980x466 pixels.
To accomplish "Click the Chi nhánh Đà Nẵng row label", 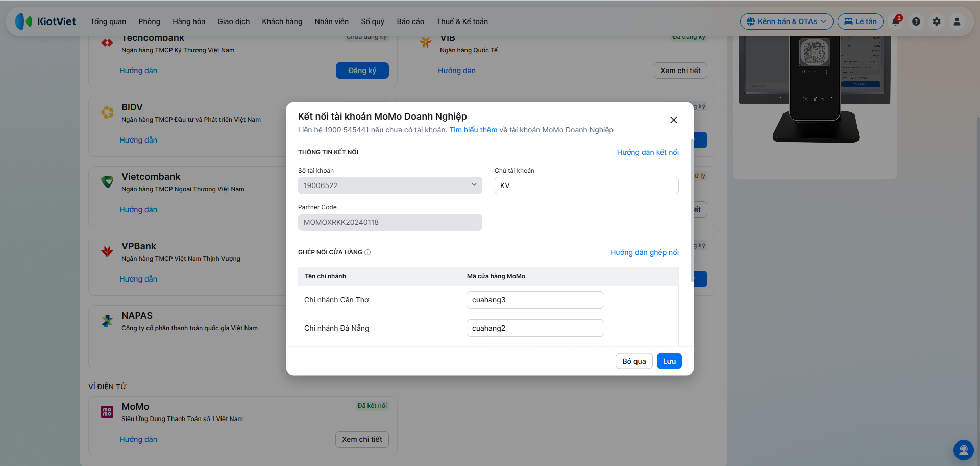I will (x=336, y=328).
